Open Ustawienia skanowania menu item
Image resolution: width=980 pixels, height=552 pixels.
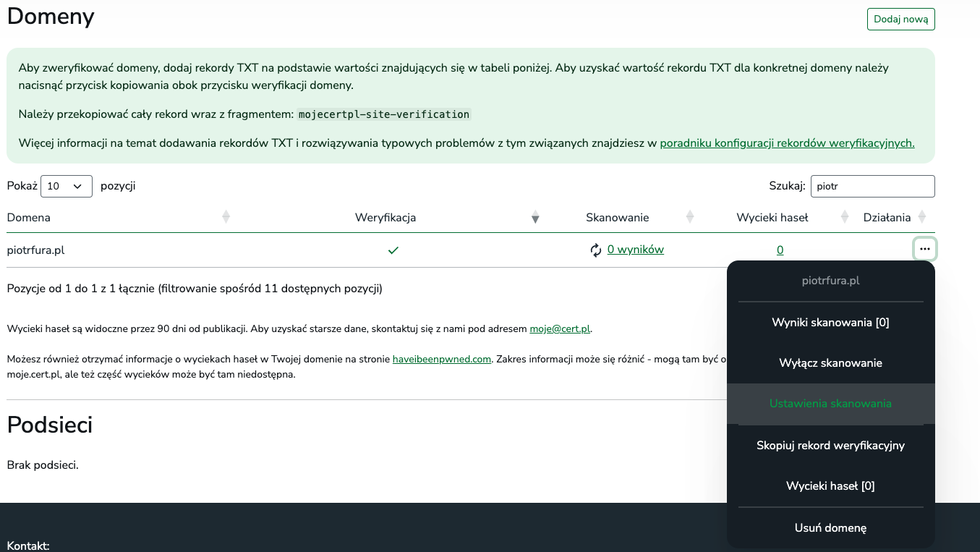click(x=830, y=404)
